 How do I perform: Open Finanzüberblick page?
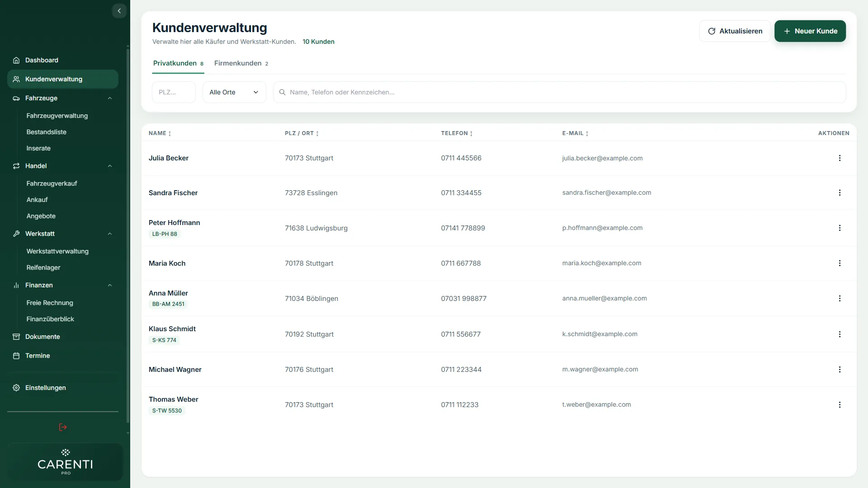50,319
